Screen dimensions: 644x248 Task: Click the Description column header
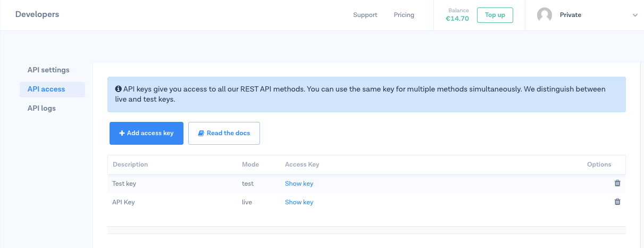130,164
